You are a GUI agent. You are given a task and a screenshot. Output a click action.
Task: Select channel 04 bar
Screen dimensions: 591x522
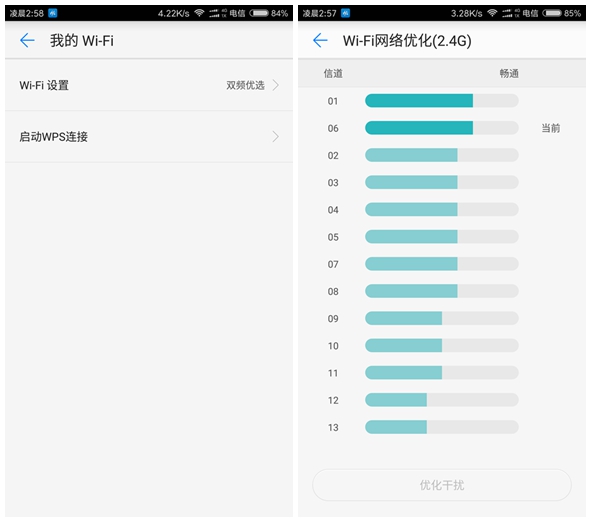click(442, 210)
